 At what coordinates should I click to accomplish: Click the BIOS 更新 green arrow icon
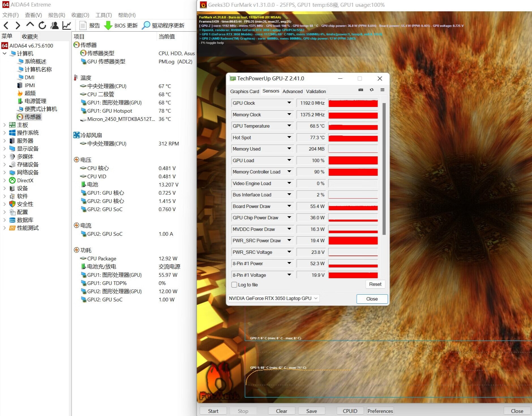pyautogui.click(x=108, y=25)
